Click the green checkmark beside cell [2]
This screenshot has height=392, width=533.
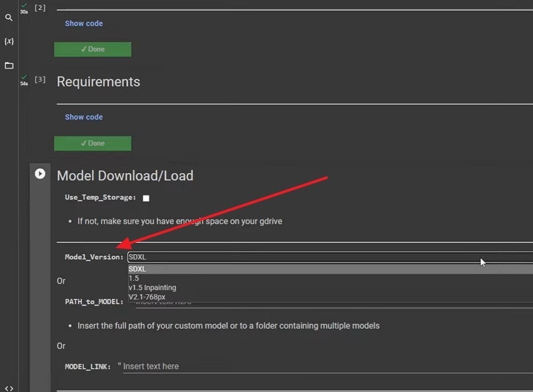coord(24,5)
